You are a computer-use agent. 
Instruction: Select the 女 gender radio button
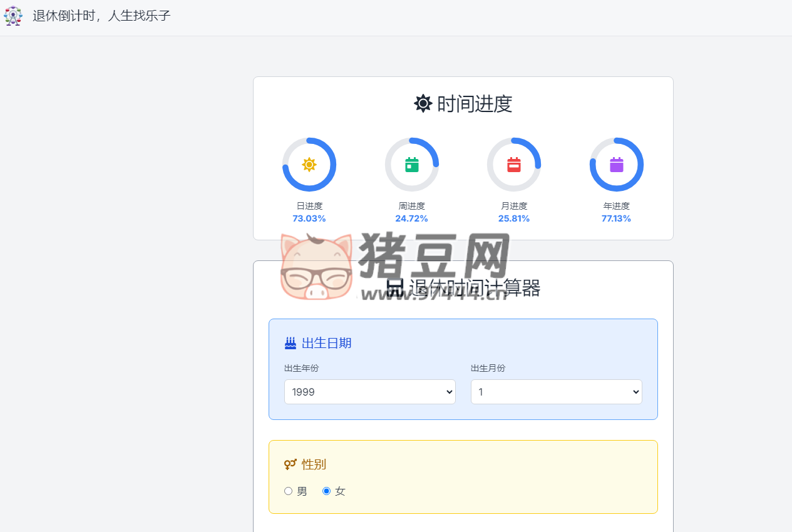pos(326,491)
